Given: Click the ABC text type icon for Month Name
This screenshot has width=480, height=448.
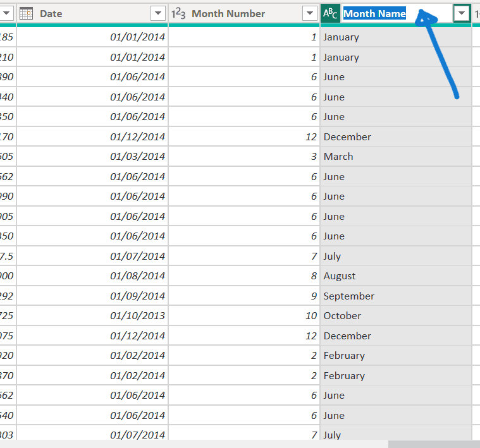Looking at the screenshot, I should point(330,14).
